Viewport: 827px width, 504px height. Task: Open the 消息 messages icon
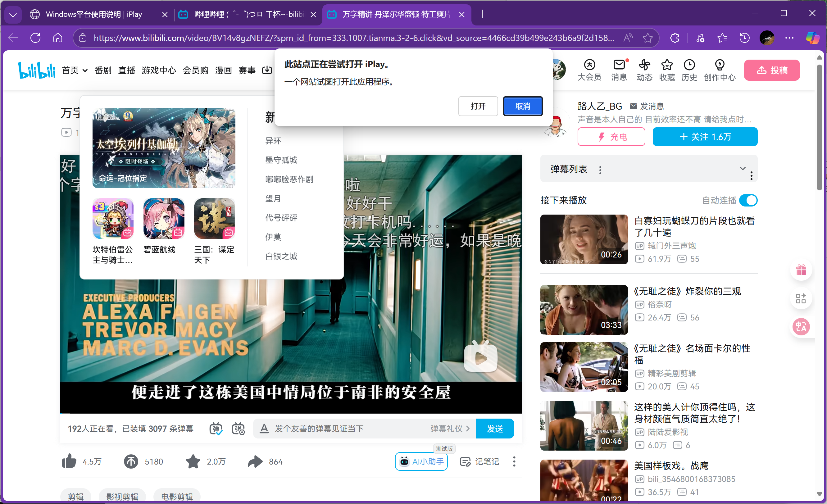pyautogui.click(x=619, y=70)
